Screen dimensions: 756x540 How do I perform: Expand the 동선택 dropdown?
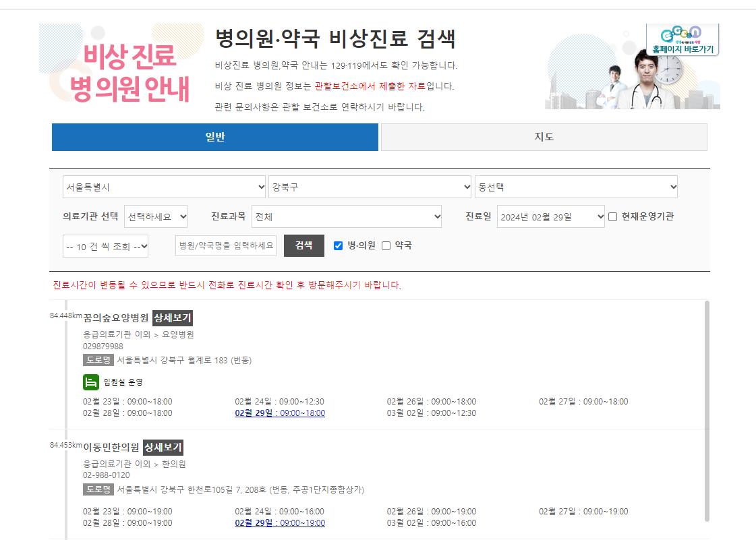pos(576,187)
